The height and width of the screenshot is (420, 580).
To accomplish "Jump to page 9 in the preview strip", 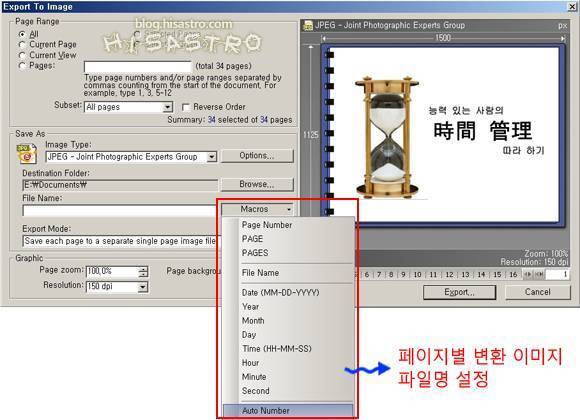I will tap(404, 275).
